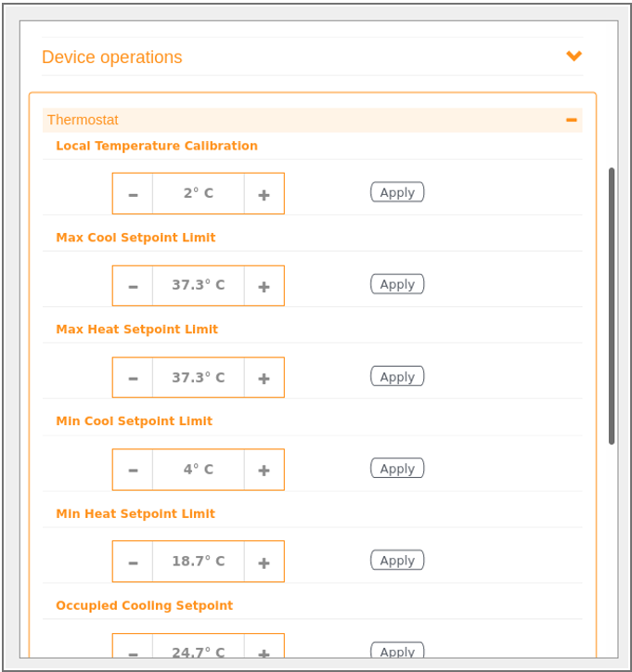
Task: Click the Min Heat Setpoint 18.7° C field
Action: pyautogui.click(x=199, y=562)
